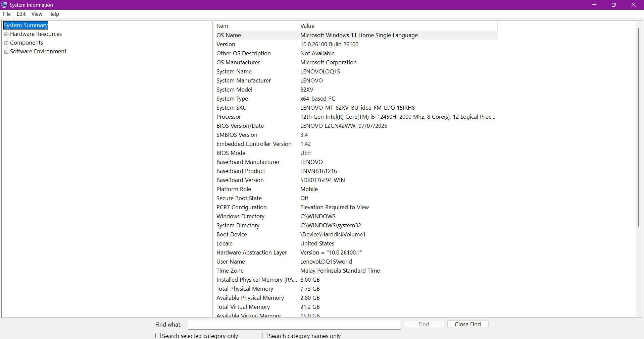Select the BIOS Mode row
644x339 pixels.
click(356, 153)
